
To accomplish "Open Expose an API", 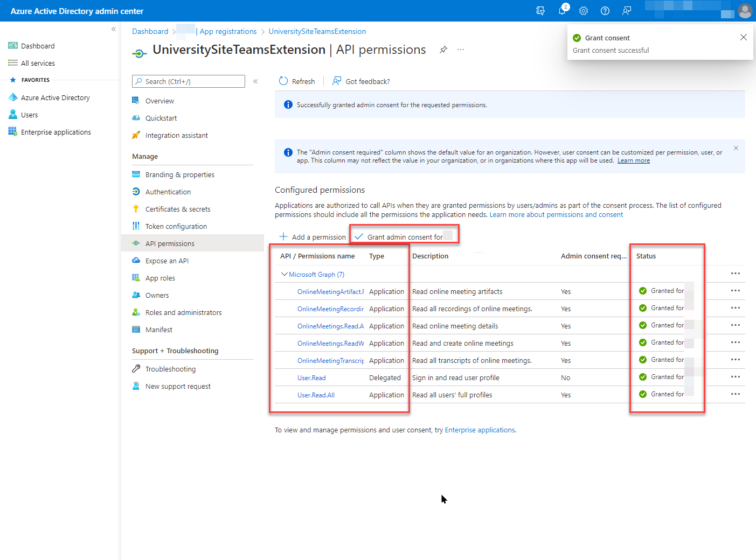I will [x=161, y=261].
